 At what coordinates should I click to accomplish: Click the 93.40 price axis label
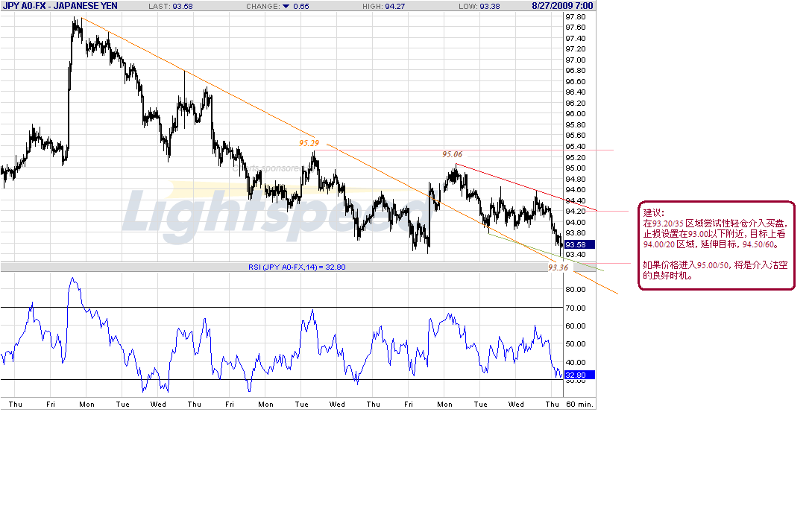click(576, 254)
